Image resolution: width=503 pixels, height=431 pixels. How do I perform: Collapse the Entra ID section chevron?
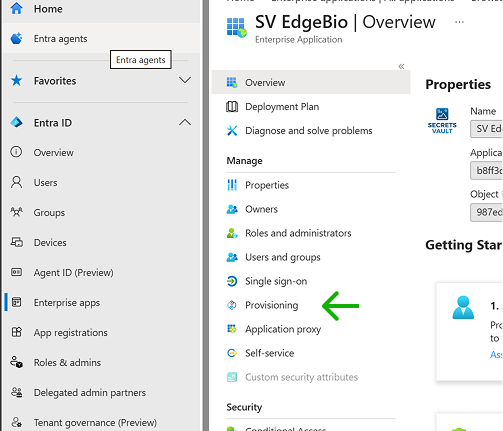(185, 122)
